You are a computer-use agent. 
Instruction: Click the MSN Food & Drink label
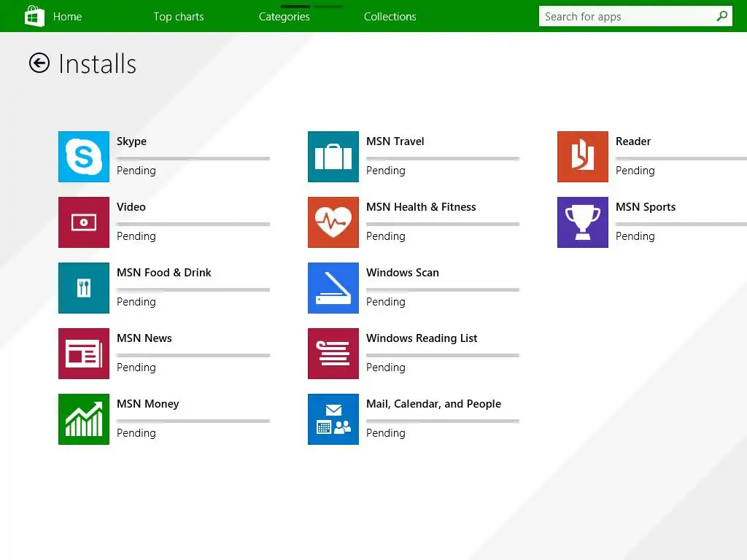[164, 273]
